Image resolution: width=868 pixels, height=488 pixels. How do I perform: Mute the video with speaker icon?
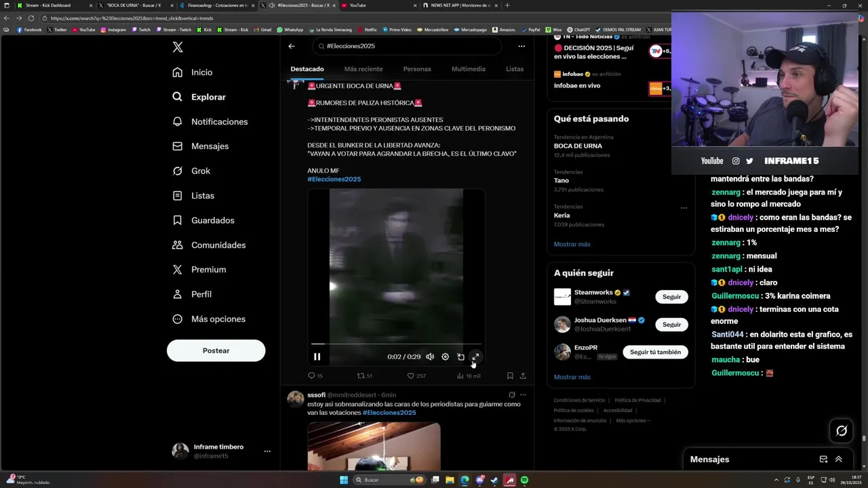(x=430, y=357)
